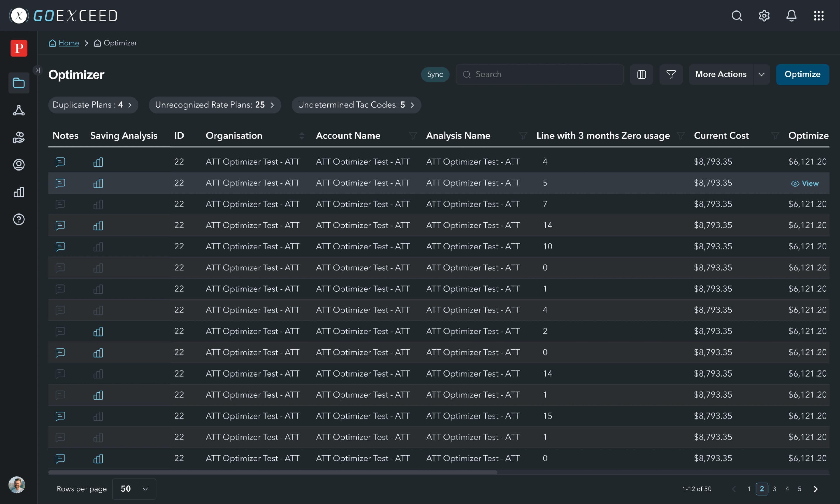Image resolution: width=840 pixels, height=504 pixels.
Task: Open the network nodes icon in sidebar
Action: point(19,110)
